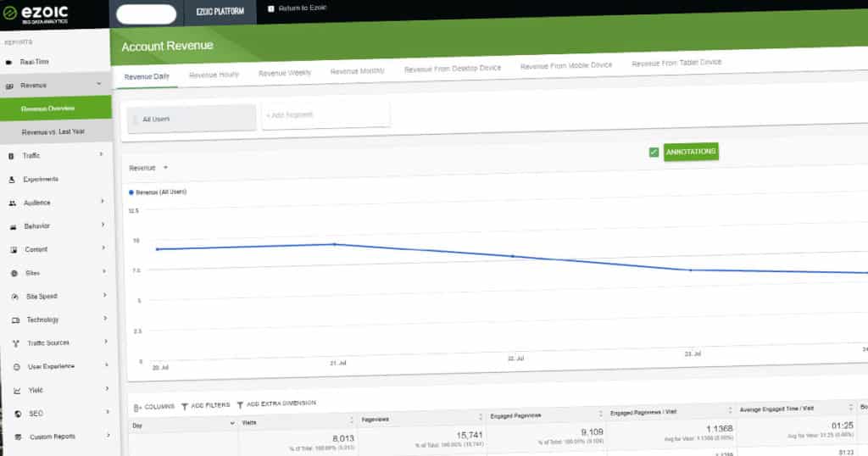Image resolution: width=868 pixels, height=456 pixels.
Task: Click the All Users segment box
Action: [x=192, y=119]
